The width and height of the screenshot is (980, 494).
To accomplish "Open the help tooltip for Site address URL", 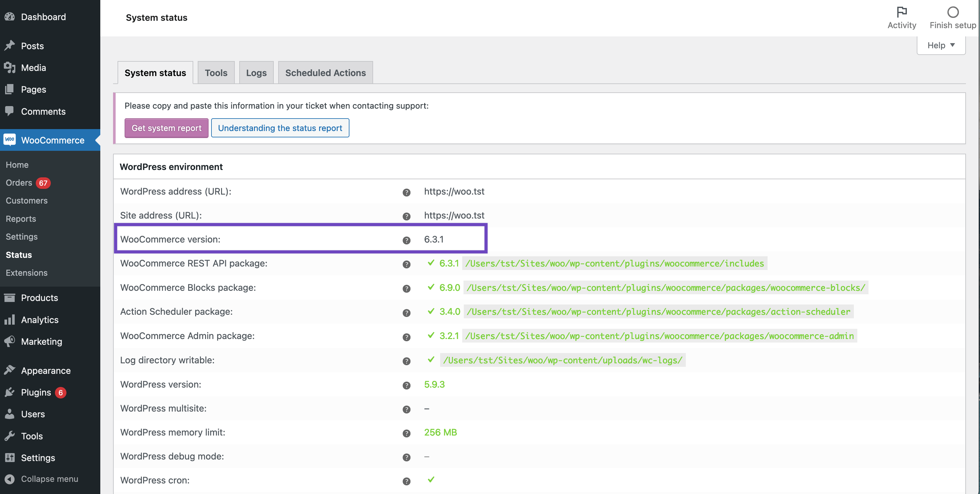I will point(406,216).
